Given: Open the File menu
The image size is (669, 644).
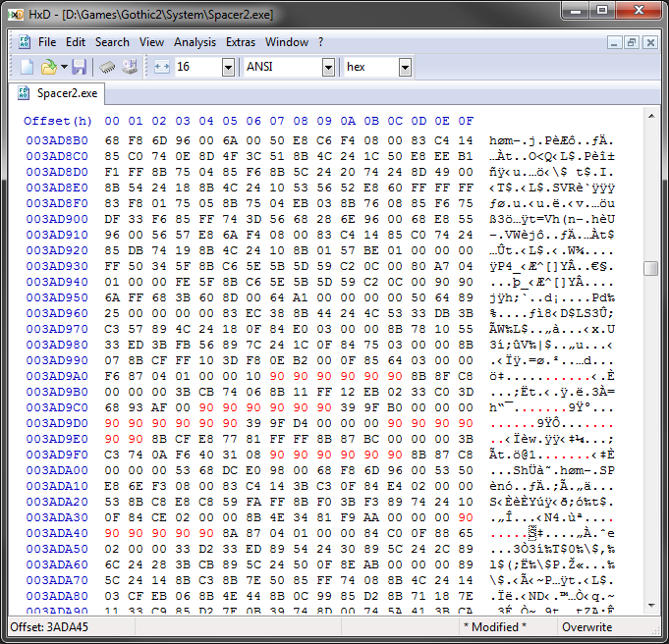Looking at the screenshot, I should [47, 42].
